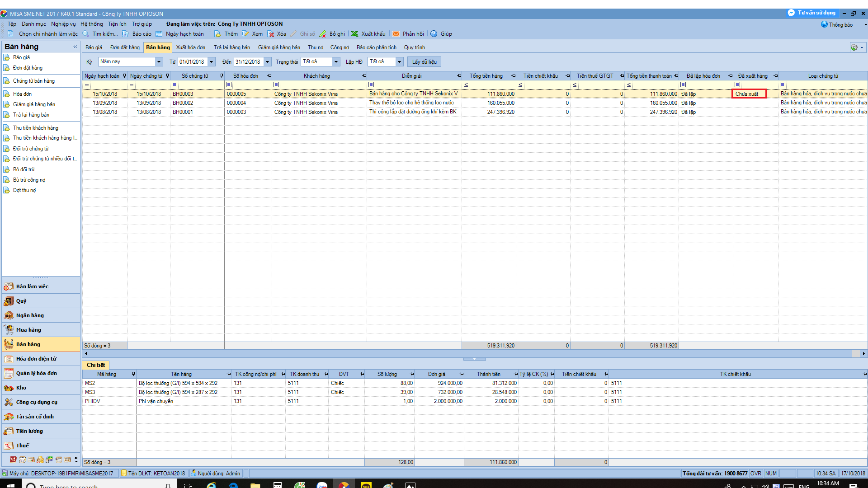Open Bù trừ công nợ link
The width and height of the screenshot is (868, 488).
pyautogui.click(x=29, y=180)
